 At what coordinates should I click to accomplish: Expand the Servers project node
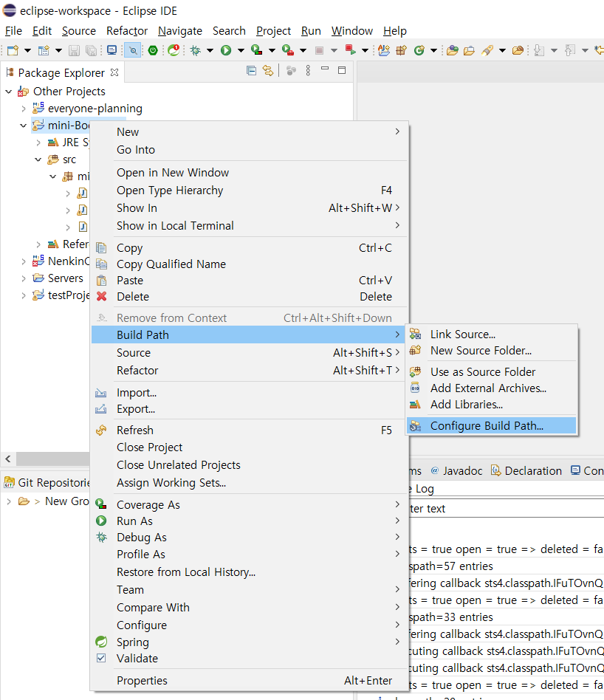[24, 278]
